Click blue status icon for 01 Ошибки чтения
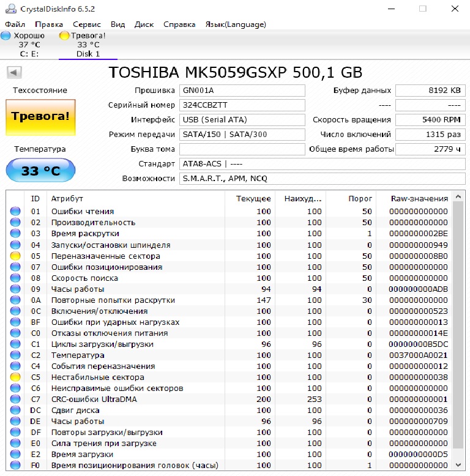The height and width of the screenshot is (476, 470). (15, 211)
